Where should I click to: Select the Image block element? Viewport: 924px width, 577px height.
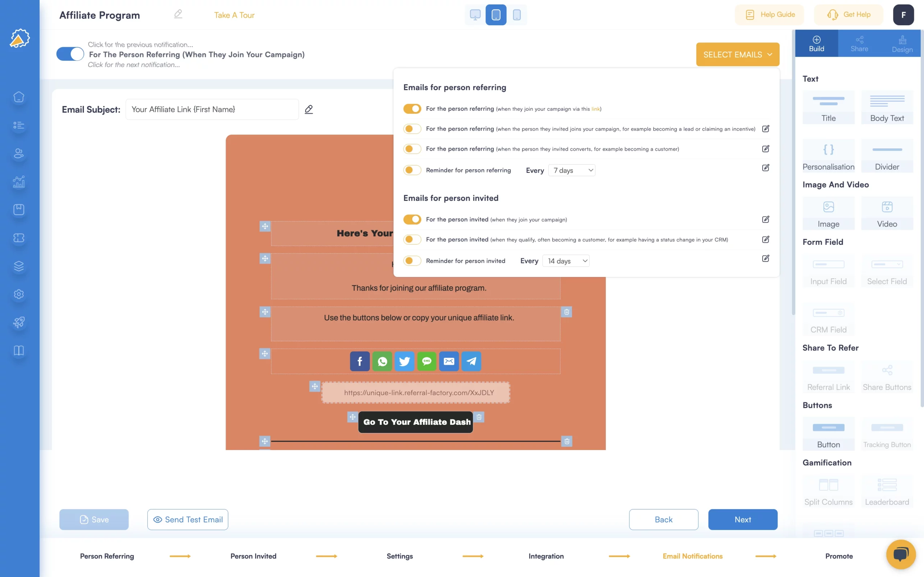tap(828, 213)
